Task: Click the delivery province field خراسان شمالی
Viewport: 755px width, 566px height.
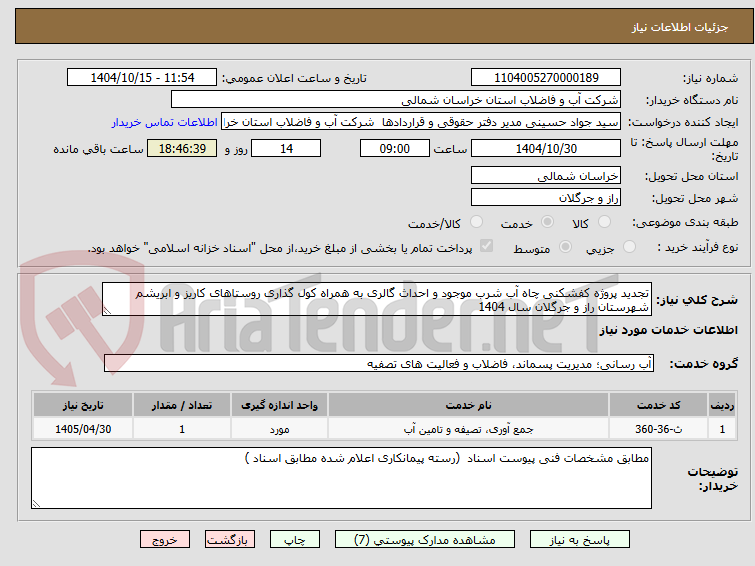Action: pyautogui.click(x=546, y=175)
